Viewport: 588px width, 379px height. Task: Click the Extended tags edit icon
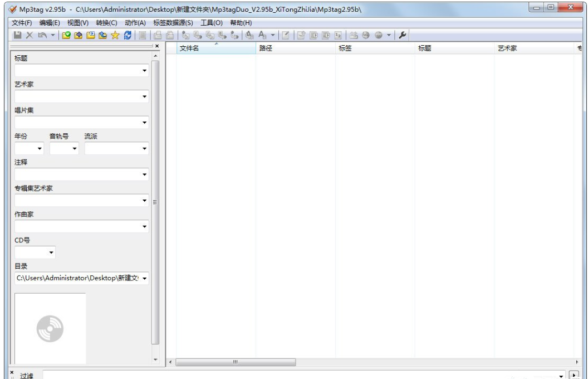pyautogui.click(x=286, y=35)
